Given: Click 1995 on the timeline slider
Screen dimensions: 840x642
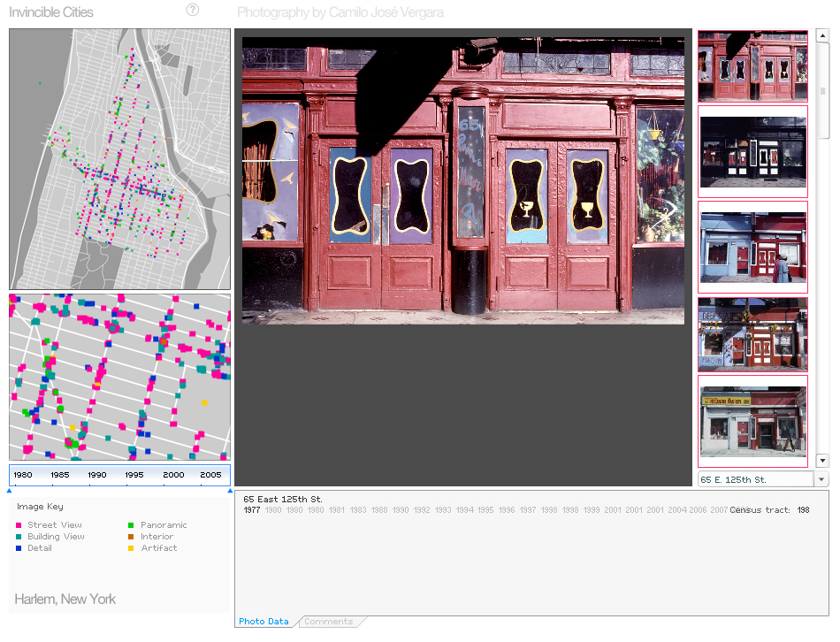Looking at the screenshot, I should 134,475.
